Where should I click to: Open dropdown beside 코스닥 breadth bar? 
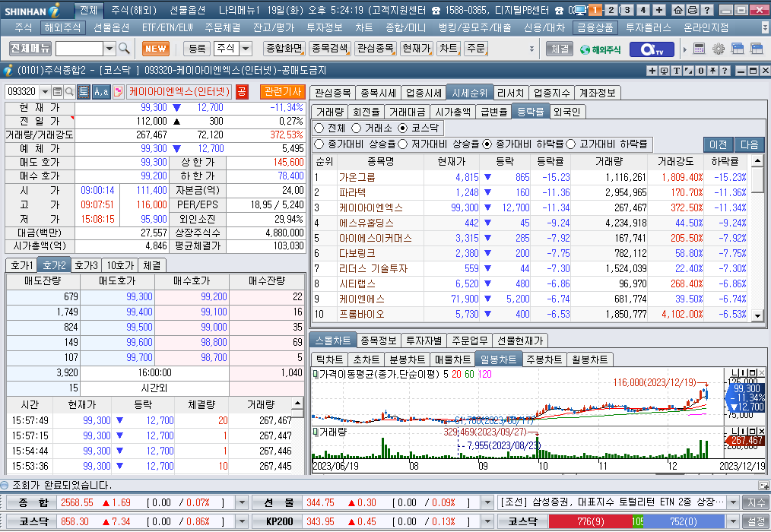click(733, 521)
